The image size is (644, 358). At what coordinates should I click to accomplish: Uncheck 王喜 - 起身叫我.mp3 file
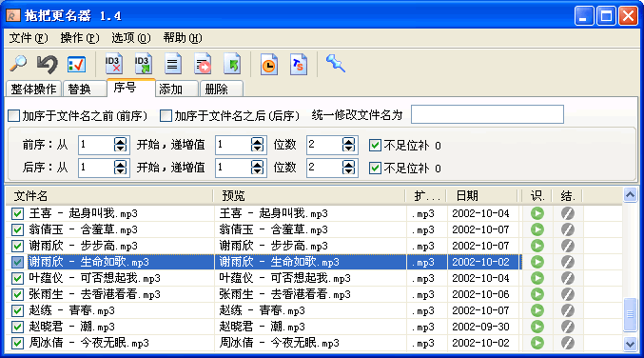pyautogui.click(x=17, y=213)
